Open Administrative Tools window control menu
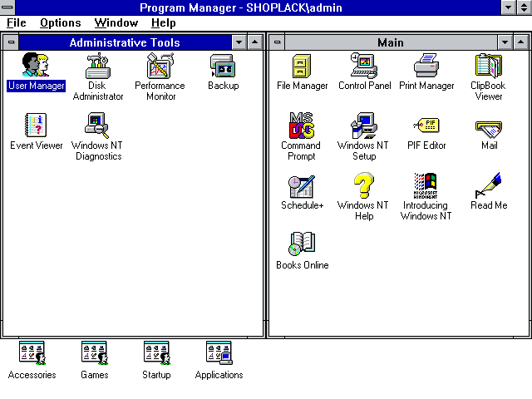The height and width of the screenshot is (399, 532). pyautogui.click(x=11, y=42)
